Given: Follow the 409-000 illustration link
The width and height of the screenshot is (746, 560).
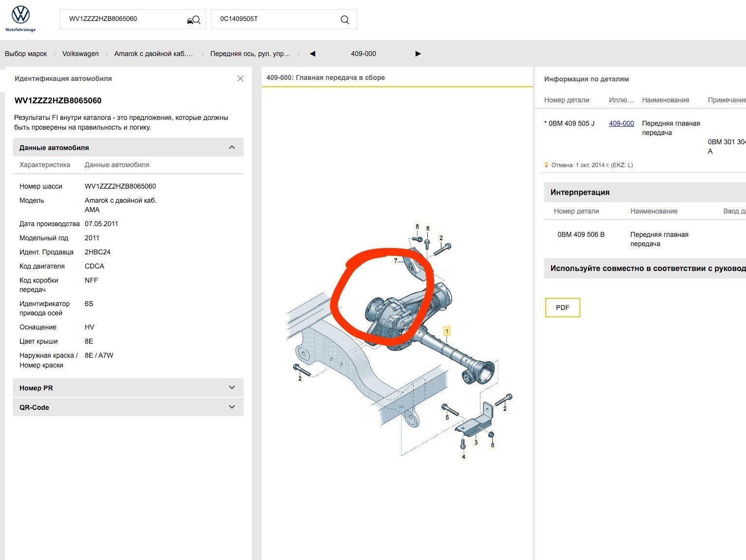Looking at the screenshot, I should click(621, 123).
